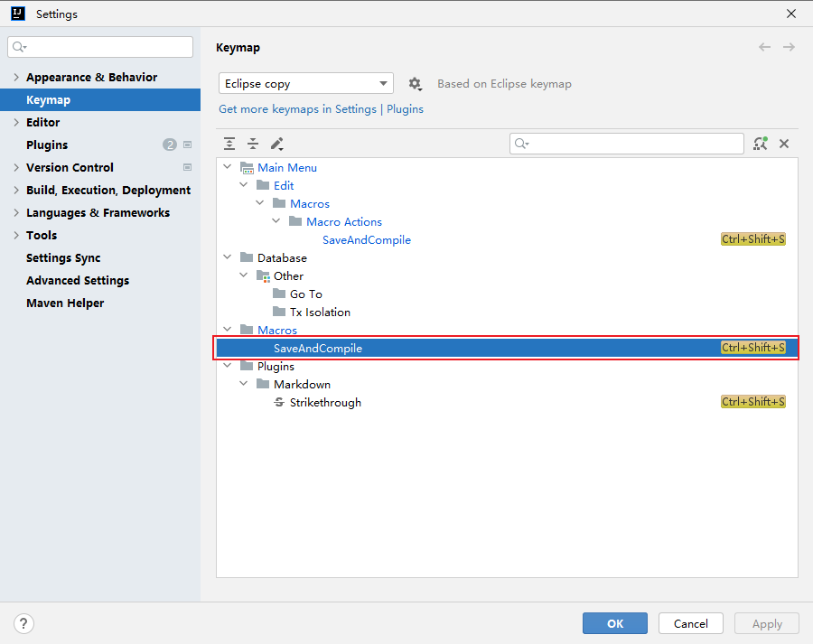Collapse the Markdown folder node
Screen dimensions: 813x644
click(x=244, y=385)
